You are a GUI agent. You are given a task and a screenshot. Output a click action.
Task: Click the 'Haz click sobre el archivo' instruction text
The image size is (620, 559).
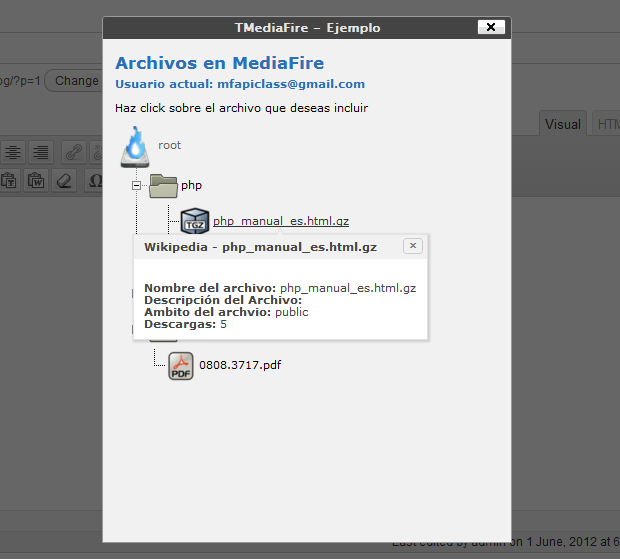click(x=242, y=108)
